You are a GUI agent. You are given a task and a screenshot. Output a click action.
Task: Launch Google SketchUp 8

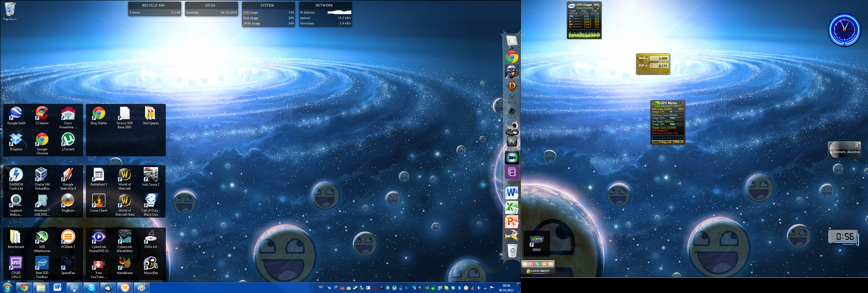68,179
